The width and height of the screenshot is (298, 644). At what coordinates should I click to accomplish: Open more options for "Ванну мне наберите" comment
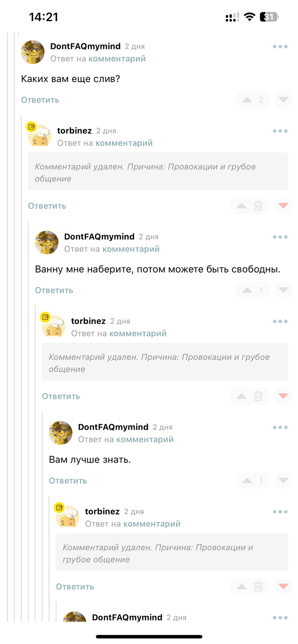(280, 237)
